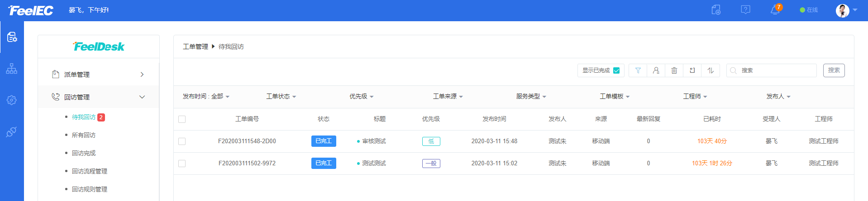Click the 工单管理 breadcrumb
The width and height of the screenshot is (868, 201).
pyautogui.click(x=196, y=47)
